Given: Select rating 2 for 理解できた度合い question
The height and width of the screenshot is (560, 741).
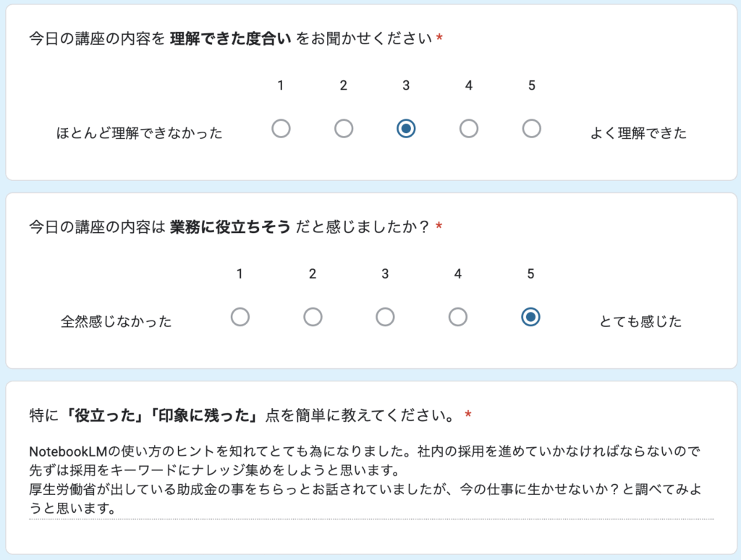Looking at the screenshot, I should (344, 129).
